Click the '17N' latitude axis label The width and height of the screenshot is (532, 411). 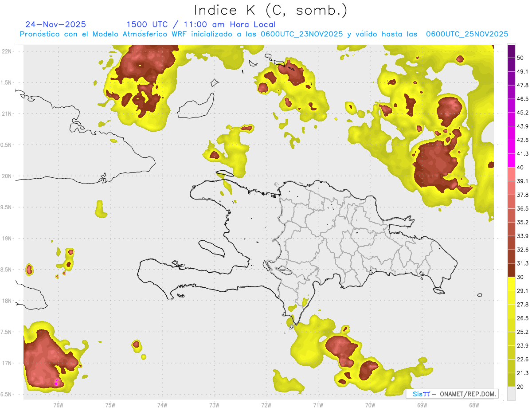(x=7, y=364)
